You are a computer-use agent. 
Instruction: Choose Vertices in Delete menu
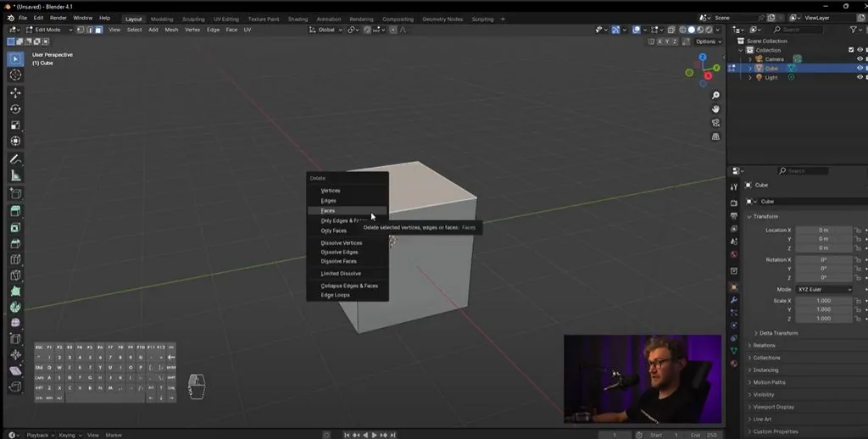click(x=348, y=191)
